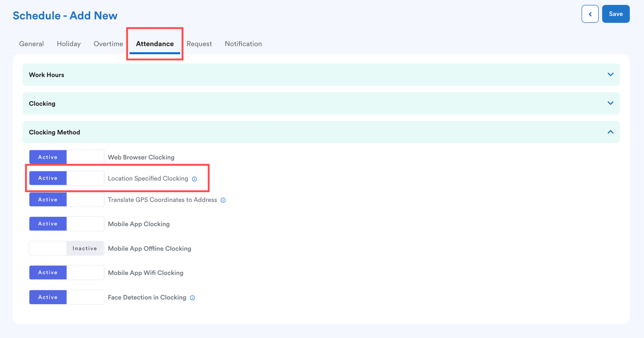Viewport: 644px width, 338px height.
Task: Switch to the Holiday tab
Action: tap(69, 44)
